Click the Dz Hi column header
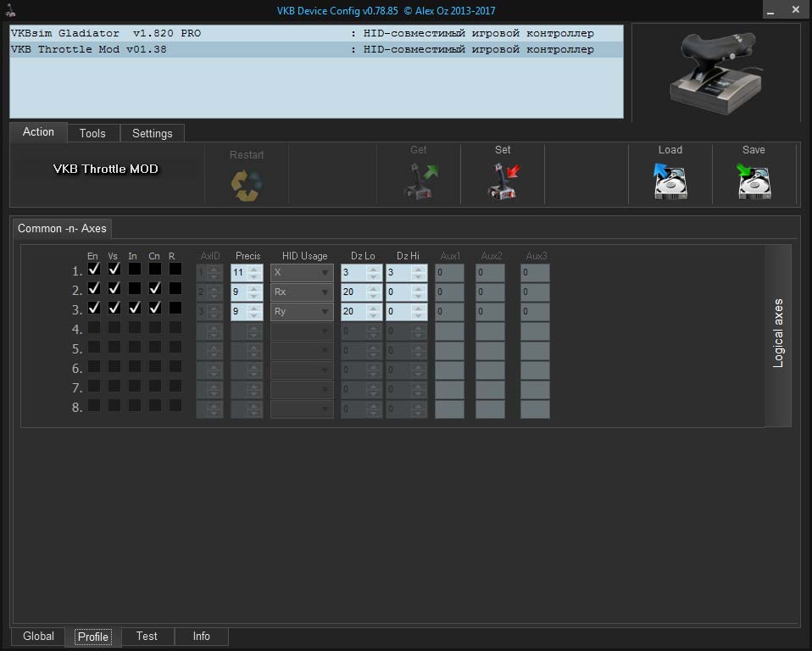 (x=408, y=256)
